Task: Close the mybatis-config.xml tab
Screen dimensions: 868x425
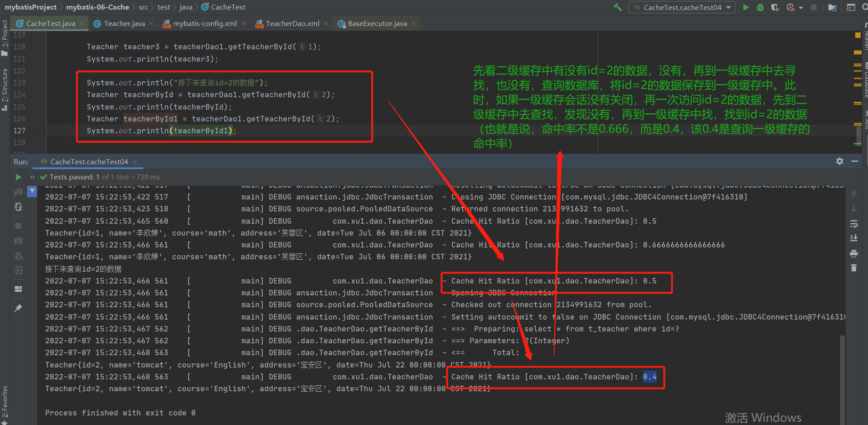Action: click(244, 23)
